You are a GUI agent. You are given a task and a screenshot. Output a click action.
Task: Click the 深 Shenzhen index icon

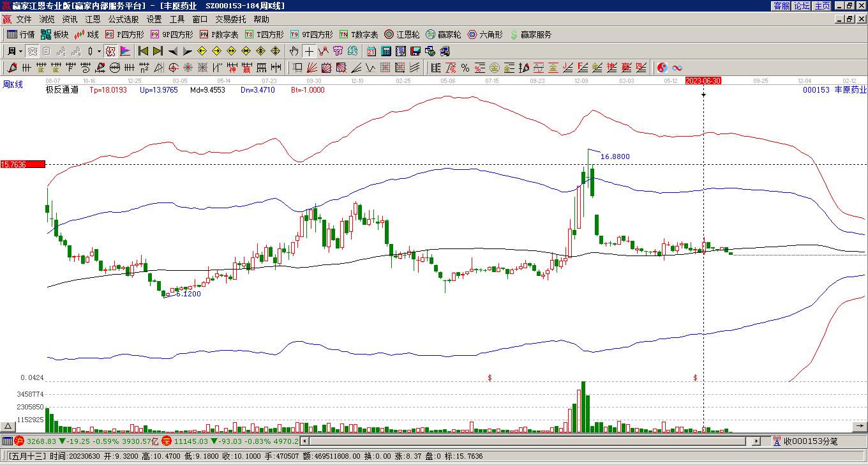tap(167, 441)
